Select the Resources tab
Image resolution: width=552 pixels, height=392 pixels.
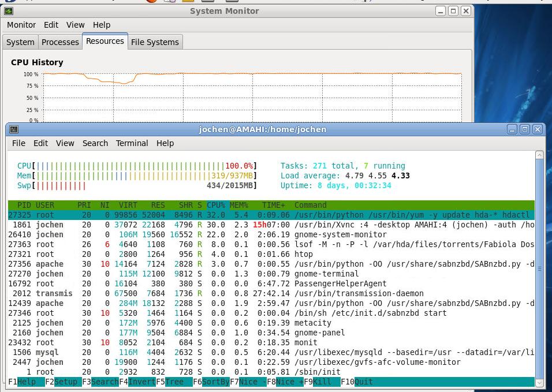(x=105, y=41)
